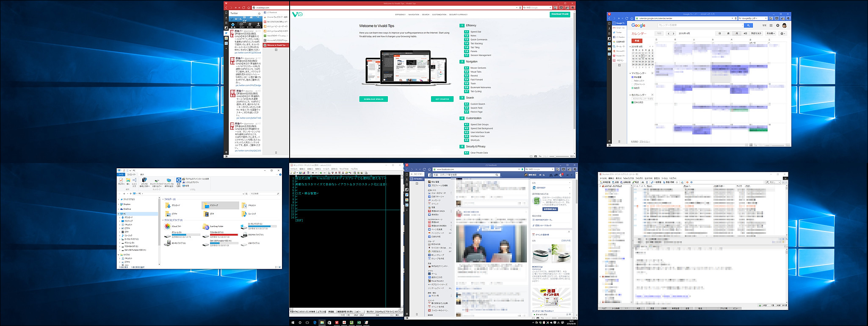Open File Explorer from the taskbar

coord(322,323)
